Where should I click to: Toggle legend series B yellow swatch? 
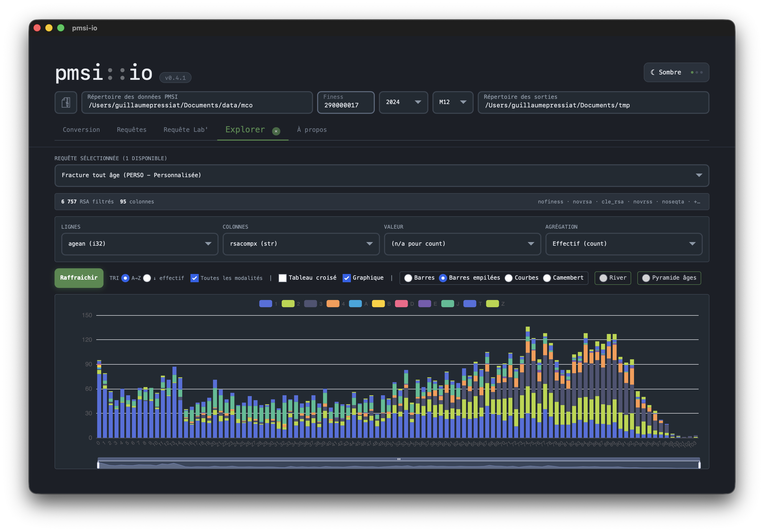coord(378,304)
